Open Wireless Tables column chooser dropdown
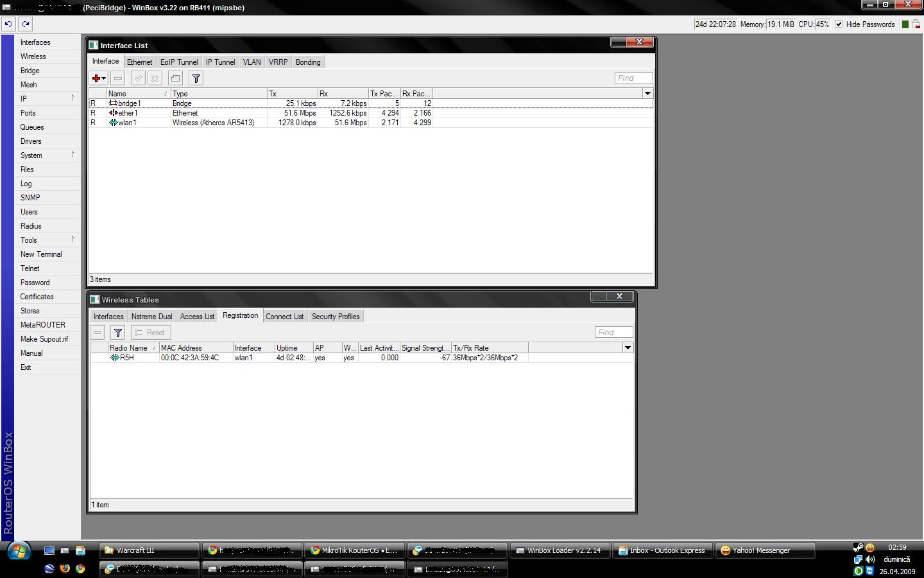 628,348
